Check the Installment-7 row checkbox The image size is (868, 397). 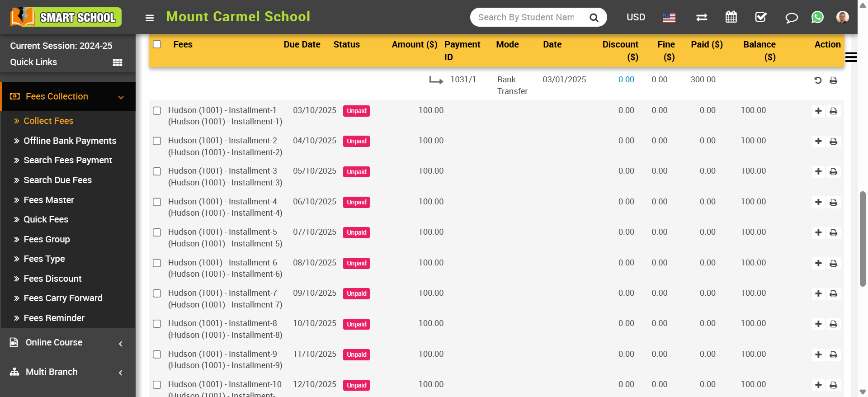pos(157,293)
